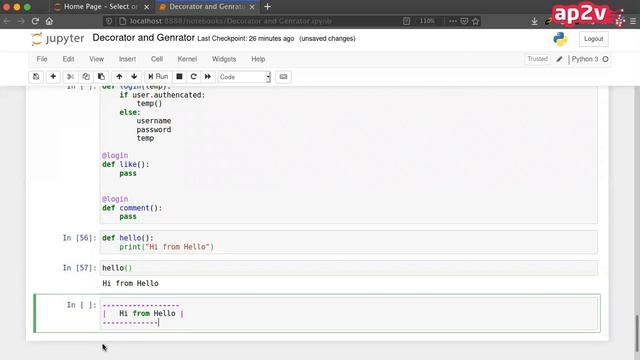
Task: Close the Decorator and Genrator tab
Action: tap(252, 7)
